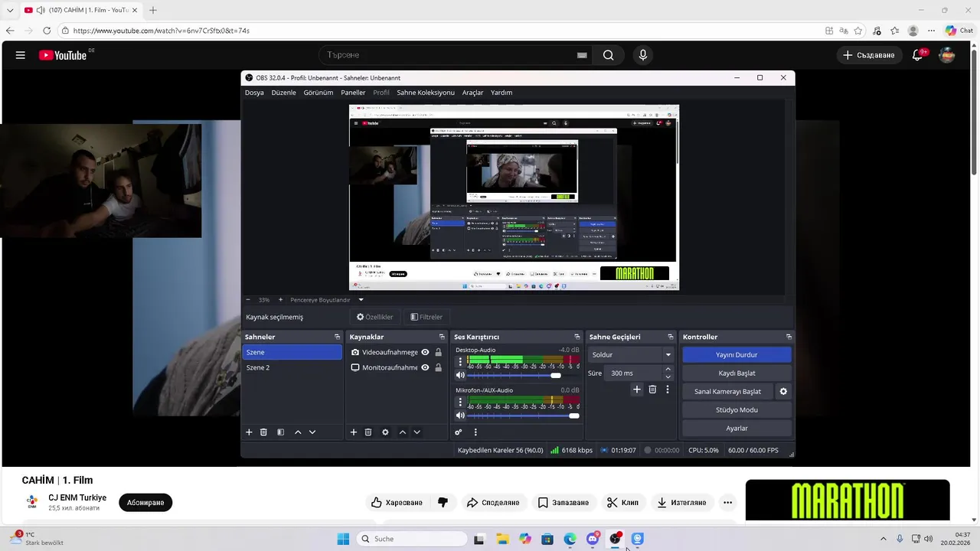Delete selected scene with Sahneler trash icon

pyautogui.click(x=263, y=432)
